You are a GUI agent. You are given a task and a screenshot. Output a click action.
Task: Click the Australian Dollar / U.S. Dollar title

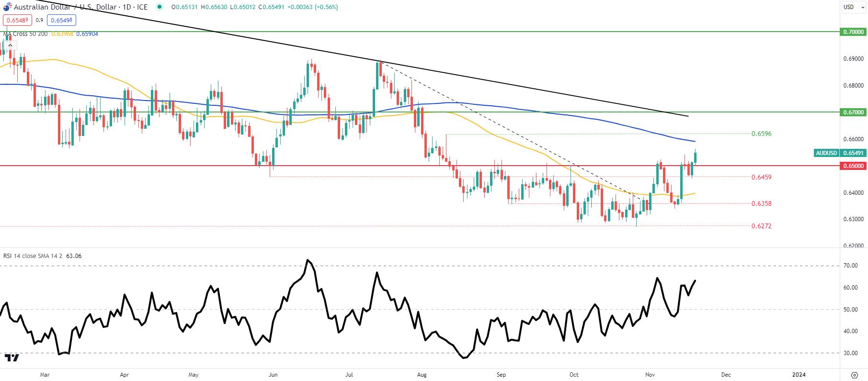(x=65, y=7)
